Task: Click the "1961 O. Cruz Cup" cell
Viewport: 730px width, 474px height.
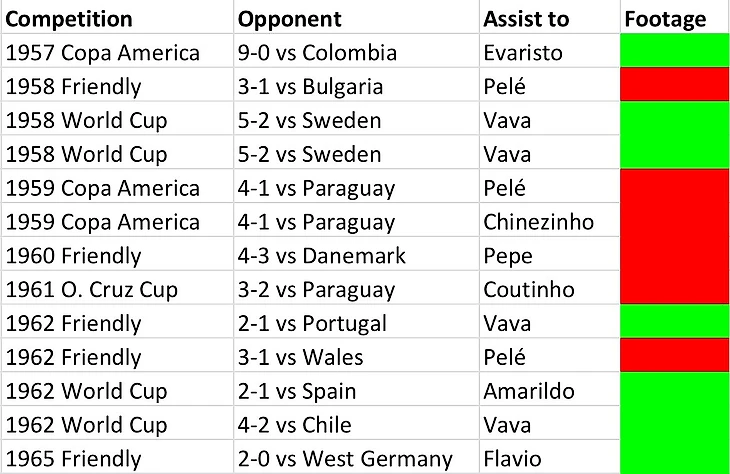Action: point(92,290)
